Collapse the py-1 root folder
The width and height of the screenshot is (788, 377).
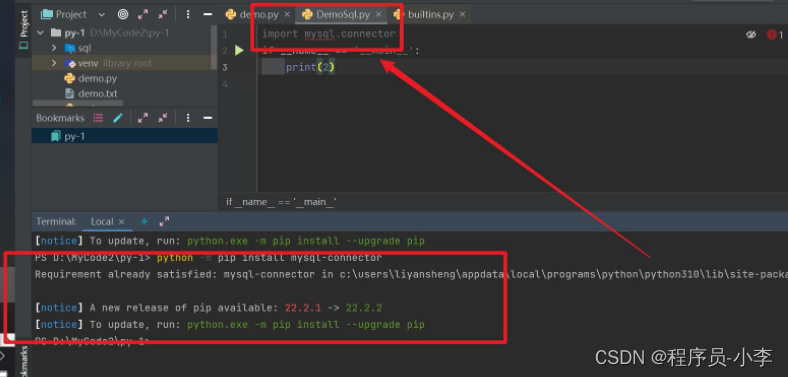[x=41, y=33]
